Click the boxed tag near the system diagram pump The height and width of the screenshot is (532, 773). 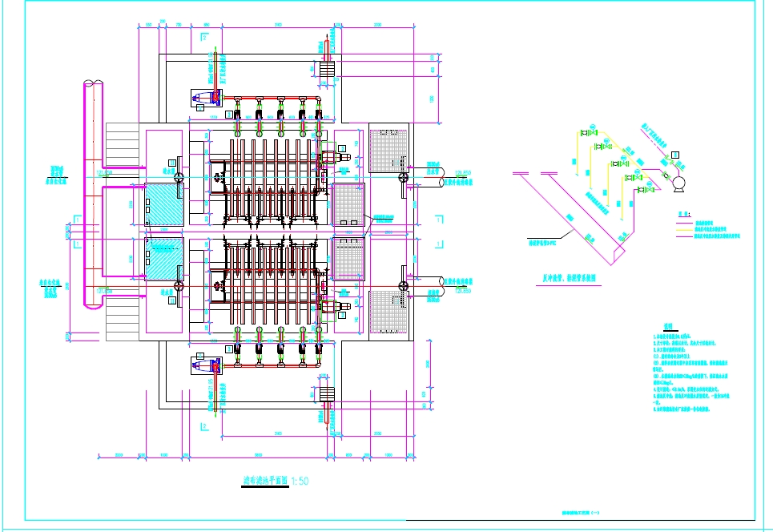pos(676,155)
